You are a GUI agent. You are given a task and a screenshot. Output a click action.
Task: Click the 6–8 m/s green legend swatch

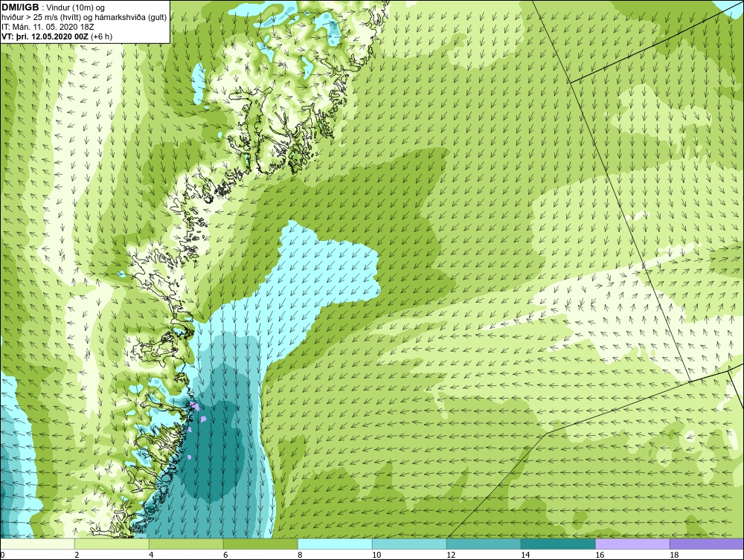[x=260, y=544]
